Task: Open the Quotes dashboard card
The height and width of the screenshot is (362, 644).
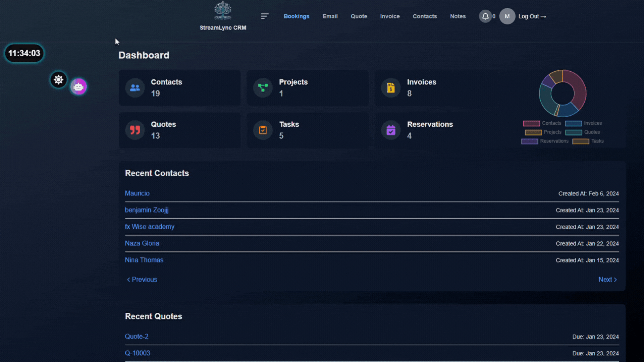Action: pos(179,130)
